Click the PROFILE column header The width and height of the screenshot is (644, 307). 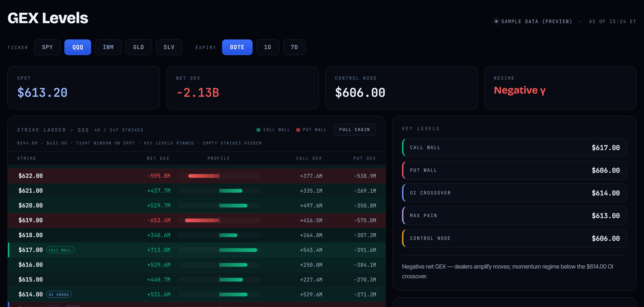[219, 158]
